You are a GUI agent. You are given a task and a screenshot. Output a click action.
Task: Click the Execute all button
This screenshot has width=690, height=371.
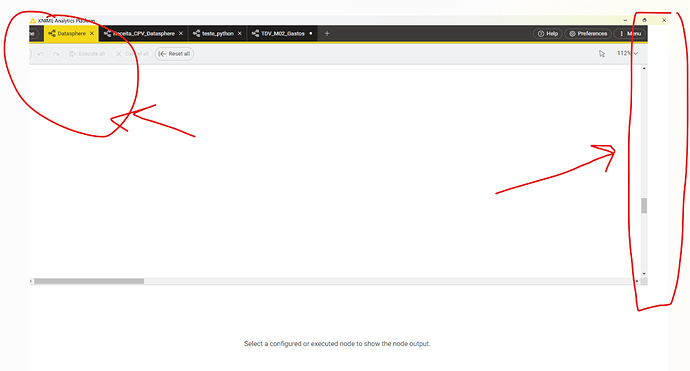87,54
